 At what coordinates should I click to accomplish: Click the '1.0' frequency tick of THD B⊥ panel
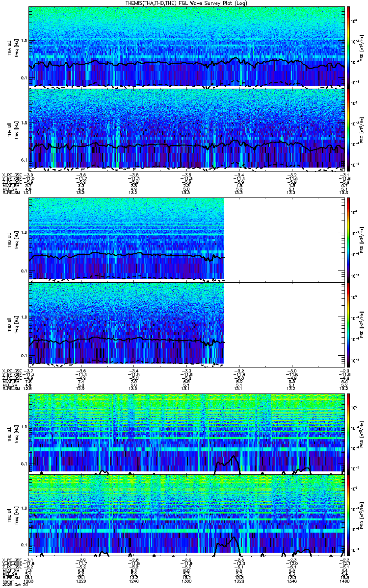tap(24, 233)
